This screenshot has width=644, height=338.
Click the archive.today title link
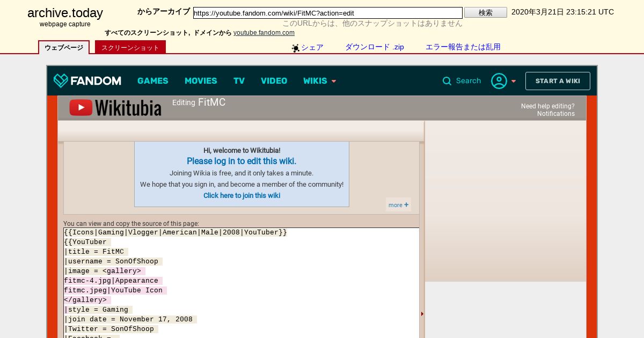click(x=65, y=13)
